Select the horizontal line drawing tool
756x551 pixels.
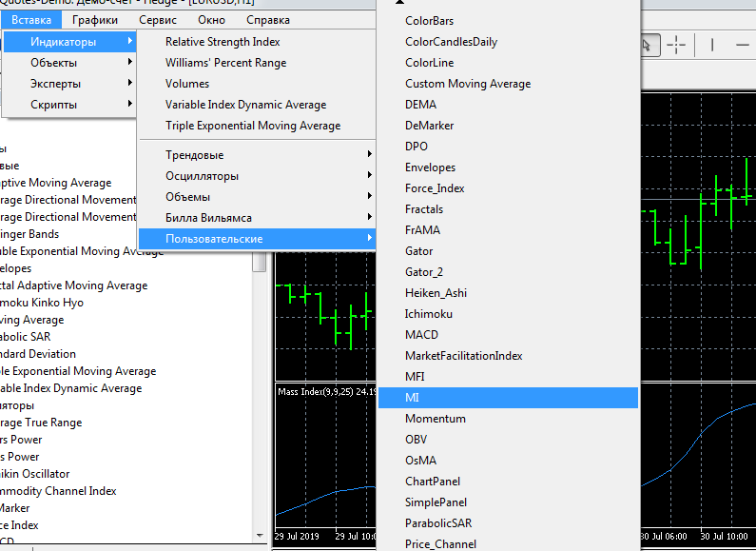tap(743, 45)
